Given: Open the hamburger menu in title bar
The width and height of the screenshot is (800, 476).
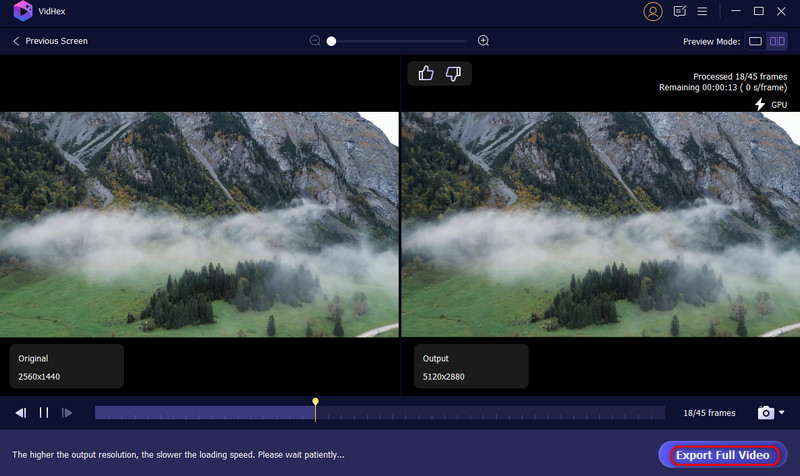Looking at the screenshot, I should click(703, 12).
